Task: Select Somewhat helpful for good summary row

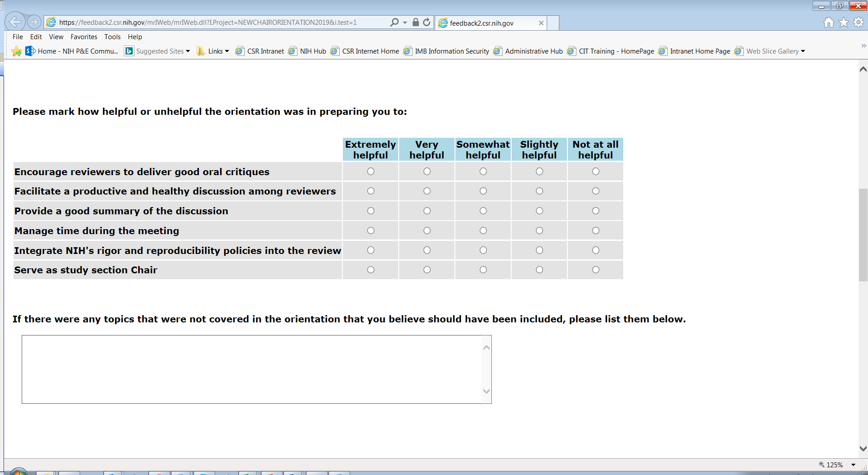Action: 483,211
